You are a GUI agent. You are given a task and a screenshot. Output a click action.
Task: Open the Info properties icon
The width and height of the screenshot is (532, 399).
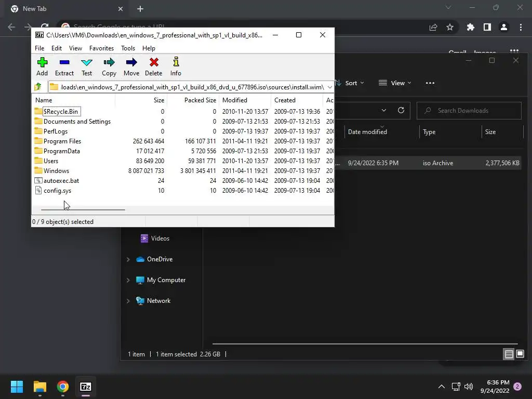tap(176, 66)
